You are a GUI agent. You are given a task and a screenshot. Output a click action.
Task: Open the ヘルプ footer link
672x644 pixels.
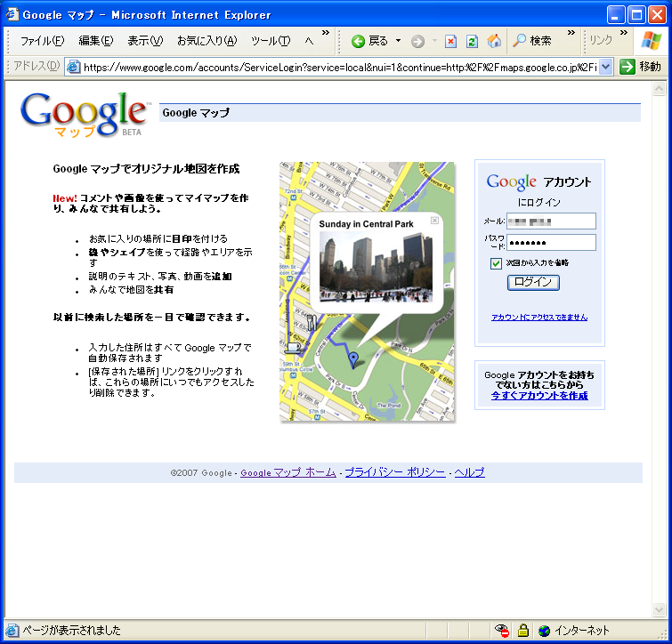469,472
